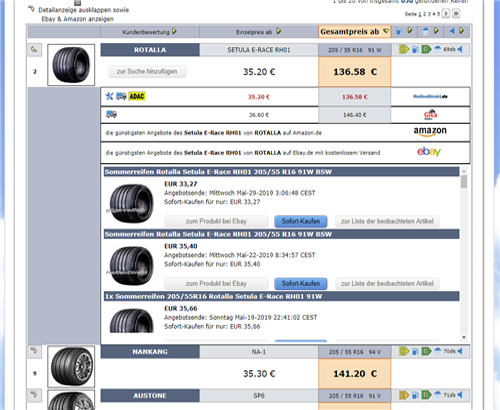The width and height of the screenshot is (500, 410).
Task: Click the rain cloud icon in header
Action: coord(426,31)
